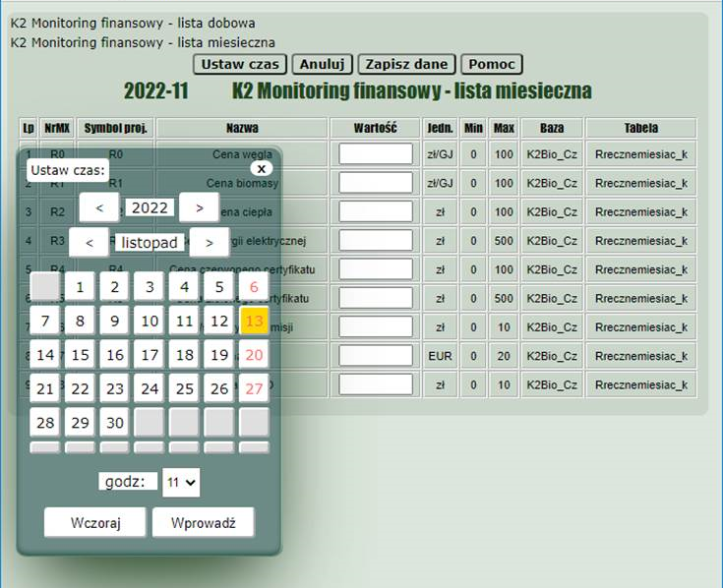Select highlighted day 13 in calendar
Screen dimensions: 723x588
(255, 321)
